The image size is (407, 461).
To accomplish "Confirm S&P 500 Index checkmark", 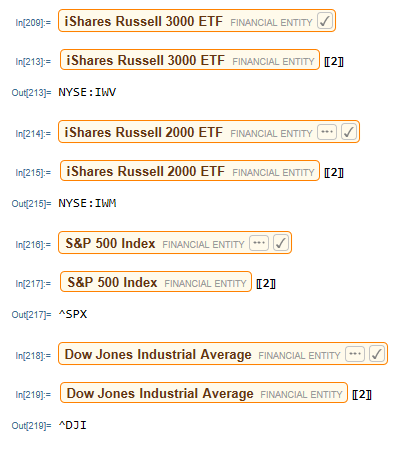I will click(281, 243).
